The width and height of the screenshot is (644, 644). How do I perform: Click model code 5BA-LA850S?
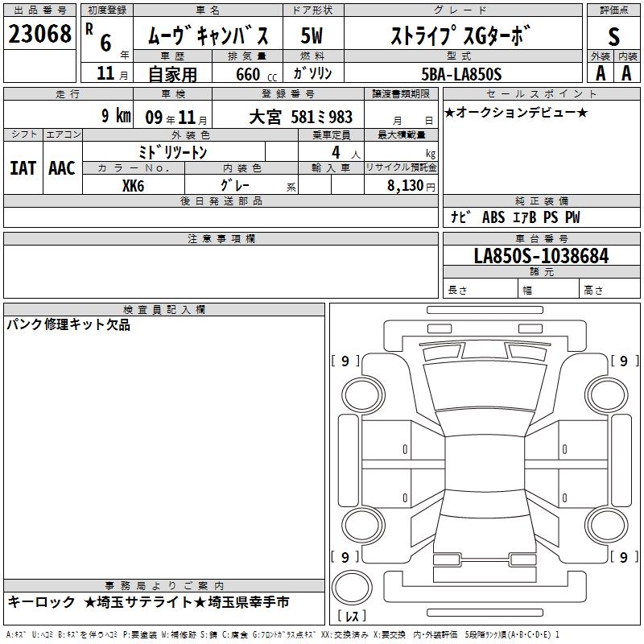461,74
